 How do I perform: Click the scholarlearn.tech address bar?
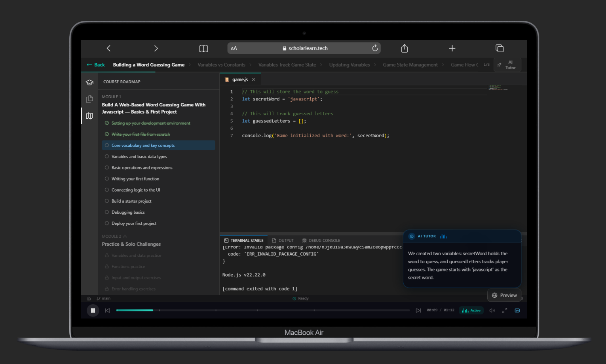coord(304,48)
